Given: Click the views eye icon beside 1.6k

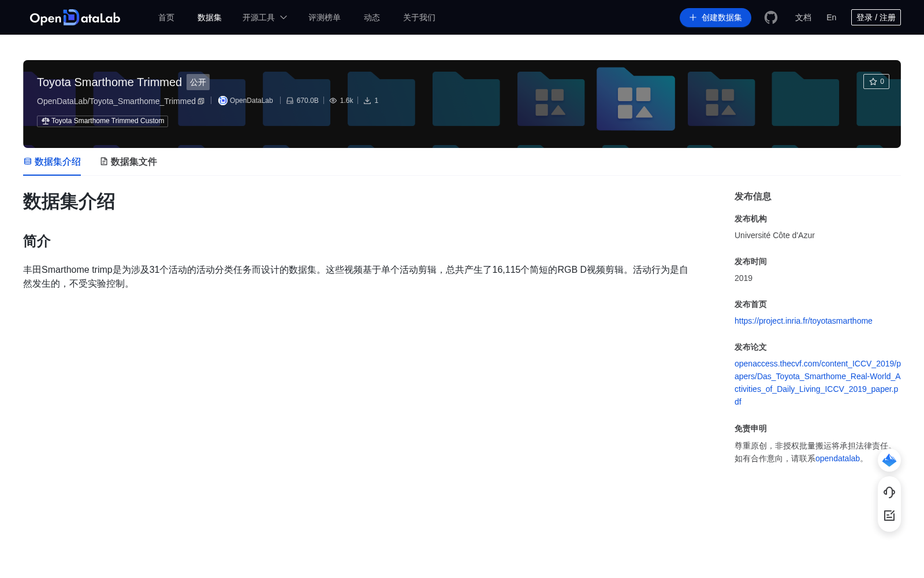Looking at the screenshot, I should coord(333,101).
